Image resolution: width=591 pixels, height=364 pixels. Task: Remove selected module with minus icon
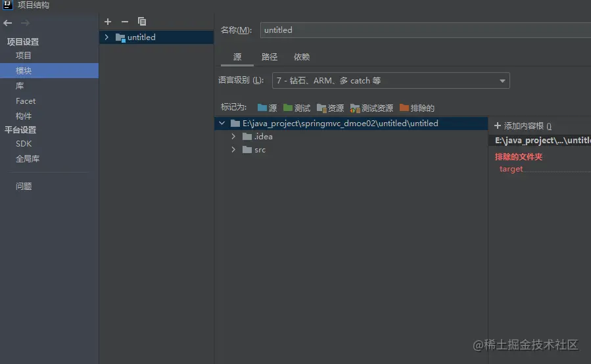[125, 22]
